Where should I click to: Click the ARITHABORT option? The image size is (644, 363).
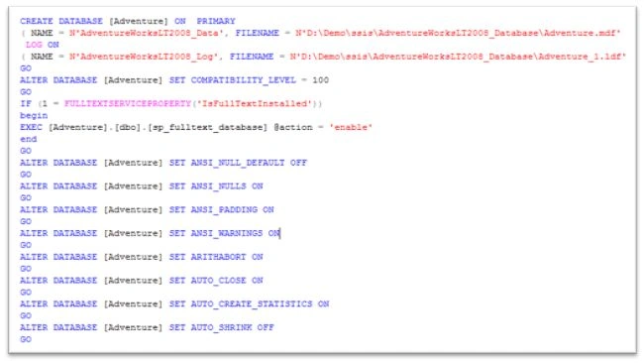(x=219, y=257)
